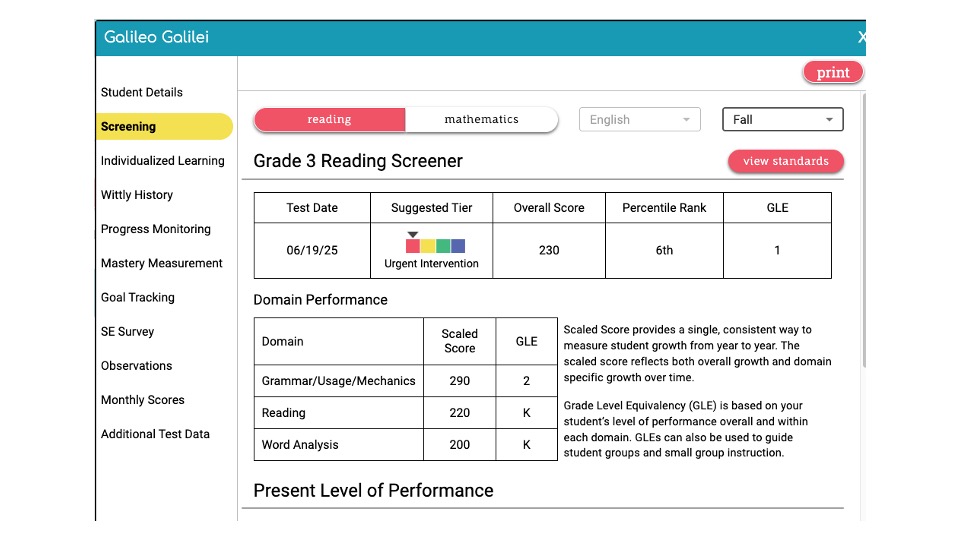
Task: Click the Suggested Tier column header
Action: tap(432, 208)
